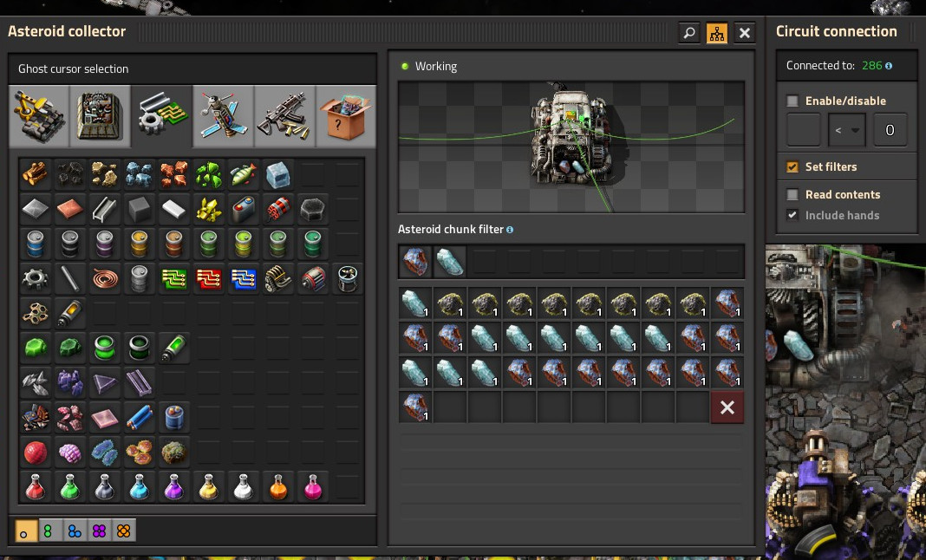Choose the engine unit item
The image size is (926, 560).
(x=278, y=278)
